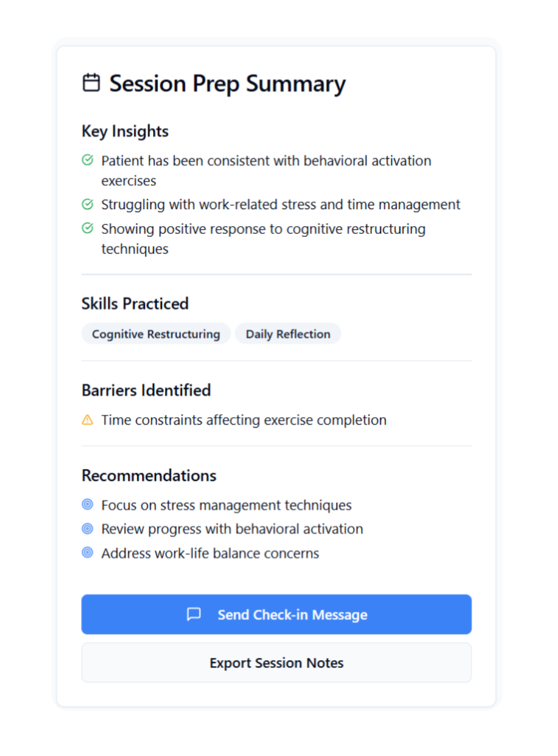Collapse the Key Insights section
The height and width of the screenshot is (756, 558).
[125, 131]
